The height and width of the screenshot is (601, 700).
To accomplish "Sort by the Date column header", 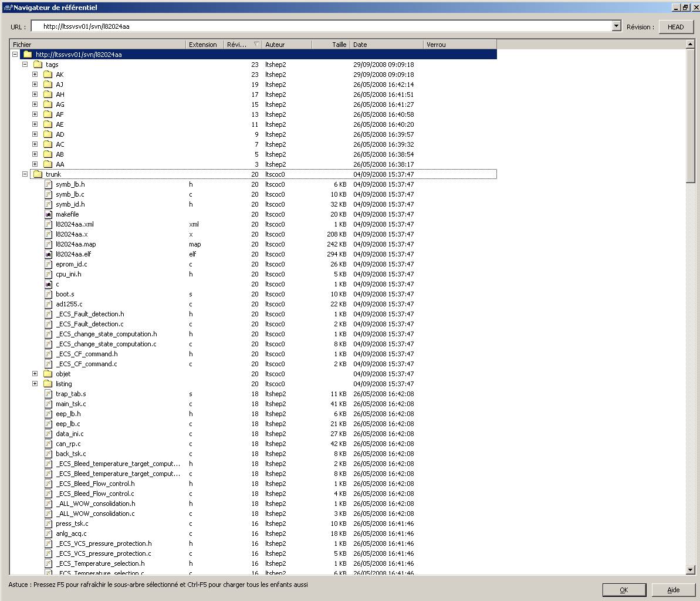I will 387,45.
